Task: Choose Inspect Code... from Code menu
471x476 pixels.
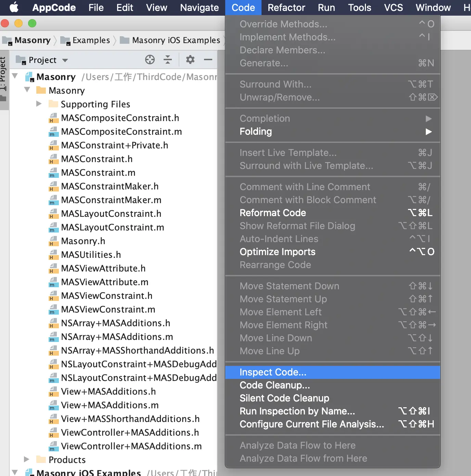Action: click(x=333, y=372)
